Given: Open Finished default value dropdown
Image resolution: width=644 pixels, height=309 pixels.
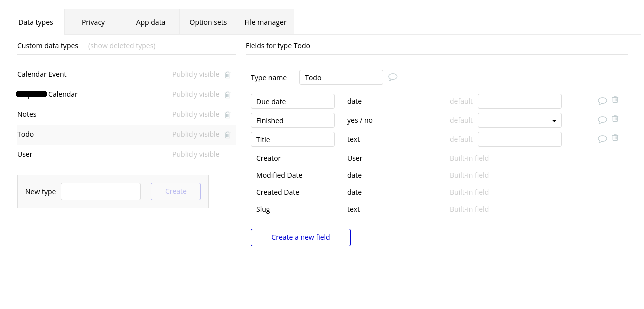Looking at the screenshot, I should (x=520, y=120).
